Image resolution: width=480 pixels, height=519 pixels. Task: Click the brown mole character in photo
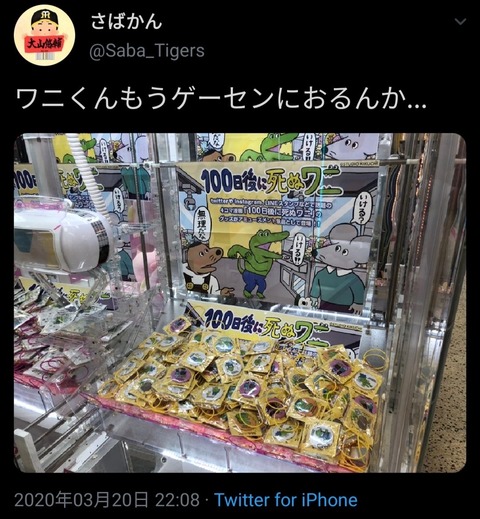click(203, 268)
